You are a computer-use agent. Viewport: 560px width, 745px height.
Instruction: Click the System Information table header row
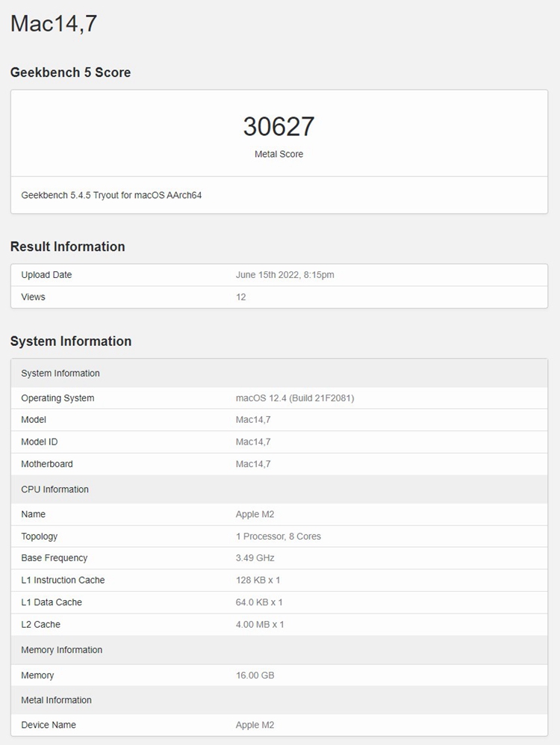pos(279,373)
